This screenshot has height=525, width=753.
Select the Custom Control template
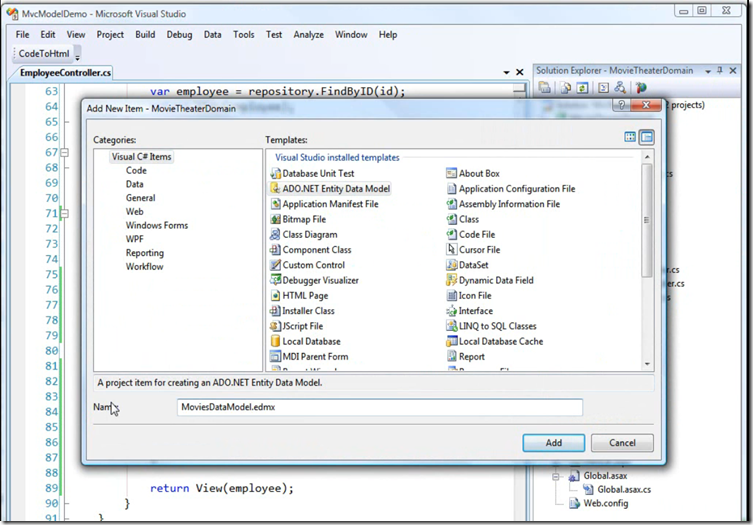pyautogui.click(x=307, y=265)
